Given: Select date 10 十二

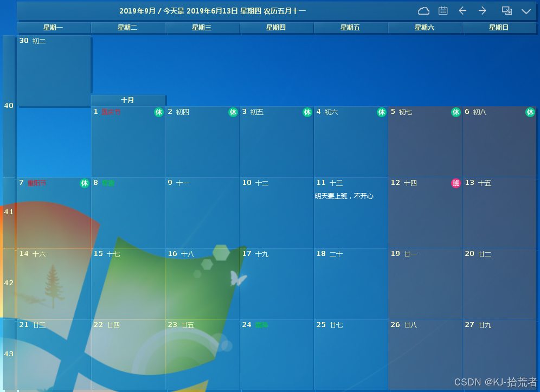Looking at the screenshot, I should click(x=277, y=213).
